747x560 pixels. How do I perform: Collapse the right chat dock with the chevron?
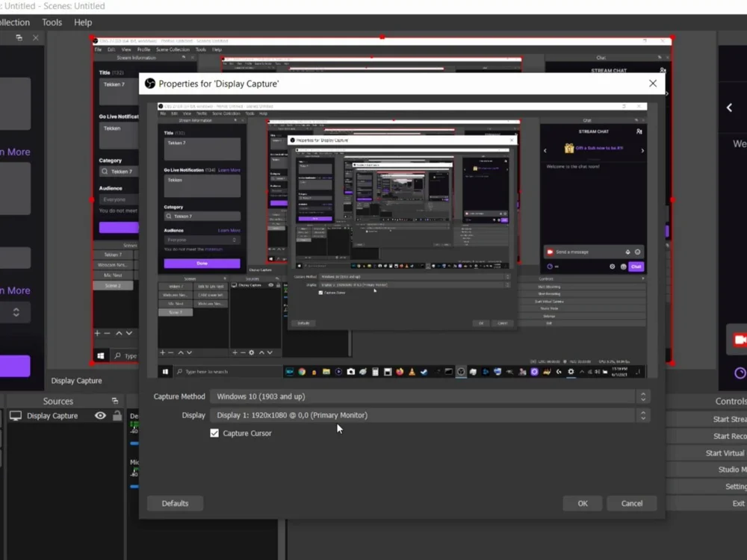click(730, 107)
